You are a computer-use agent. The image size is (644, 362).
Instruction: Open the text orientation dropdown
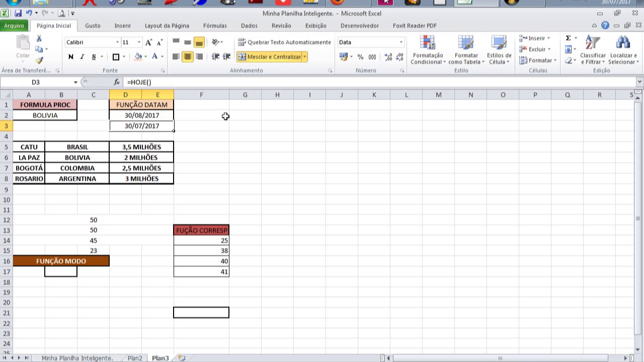click(217, 42)
